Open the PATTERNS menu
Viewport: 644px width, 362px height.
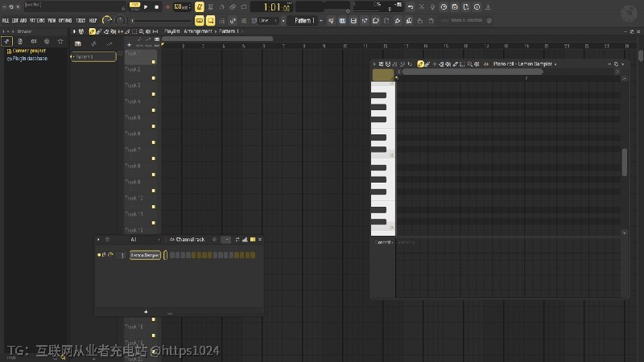pos(37,21)
